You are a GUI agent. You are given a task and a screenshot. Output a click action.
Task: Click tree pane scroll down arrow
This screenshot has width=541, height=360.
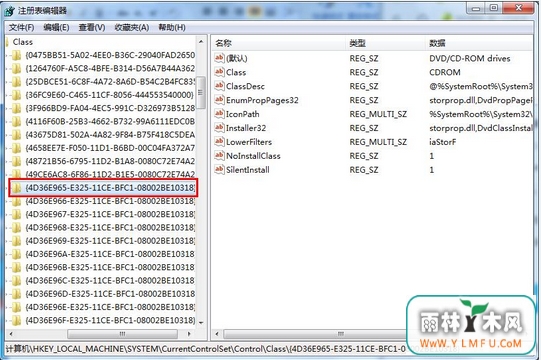pyautogui.click(x=201, y=323)
